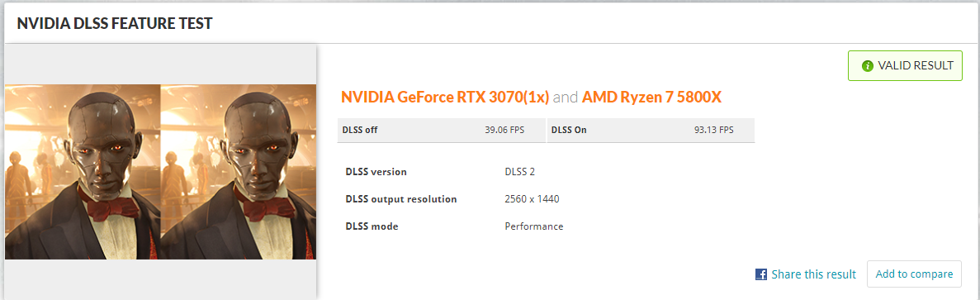The height and width of the screenshot is (300, 980).
Task: Open the NVIDIA GeForce RTX 3070(1x) link
Action: pyautogui.click(x=445, y=97)
